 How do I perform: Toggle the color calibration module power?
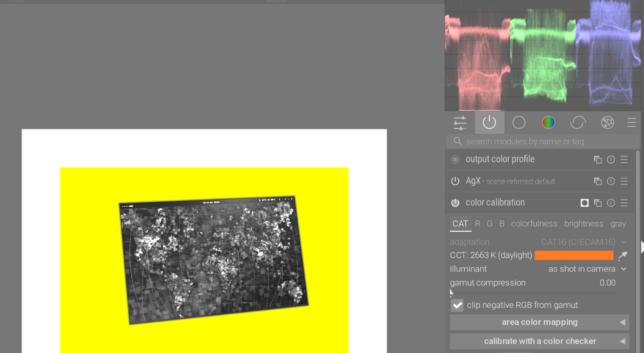[x=455, y=203]
